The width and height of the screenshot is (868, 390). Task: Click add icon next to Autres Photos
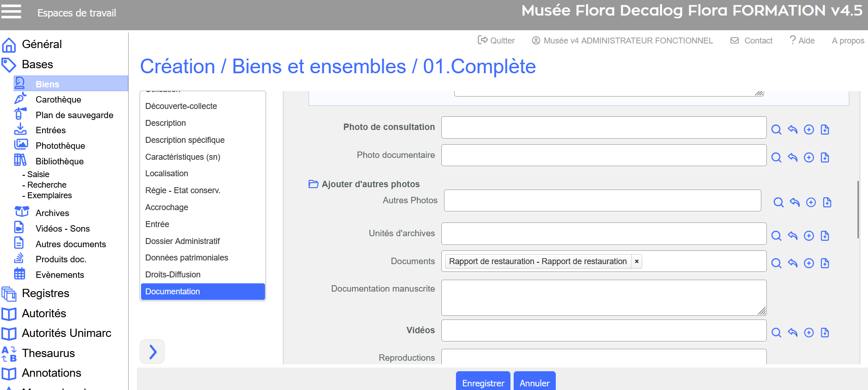click(811, 202)
